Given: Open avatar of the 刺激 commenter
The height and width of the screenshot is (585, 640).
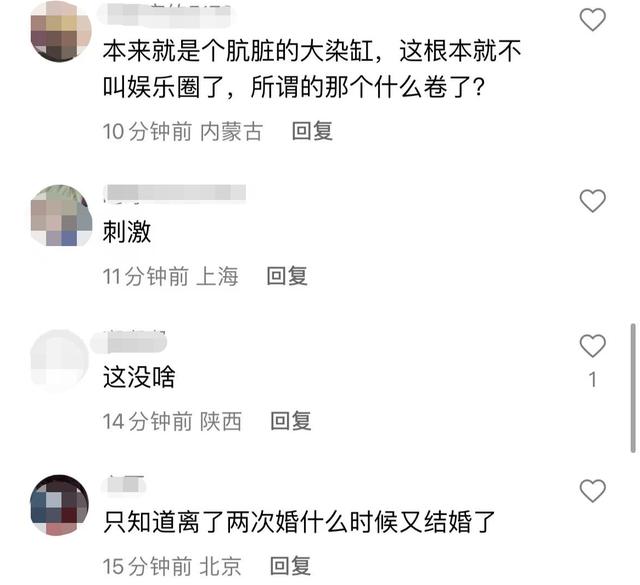Looking at the screenshot, I should point(61,215).
